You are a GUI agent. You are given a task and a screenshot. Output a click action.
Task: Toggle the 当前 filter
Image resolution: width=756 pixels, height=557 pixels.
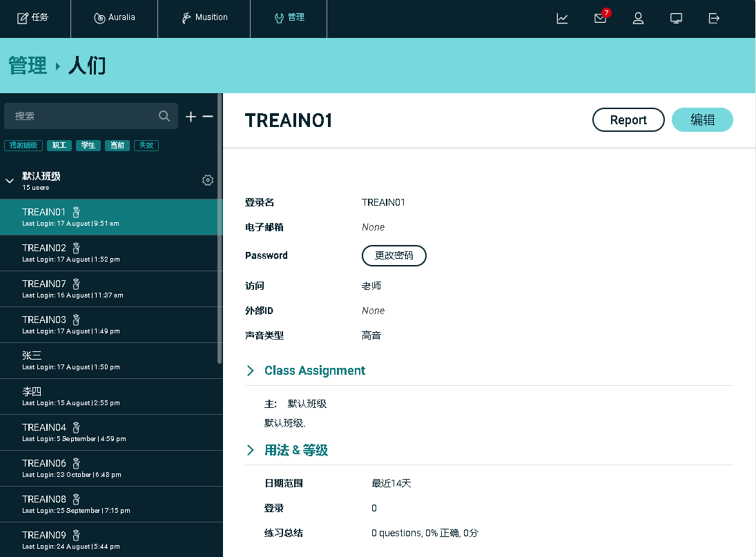(117, 146)
